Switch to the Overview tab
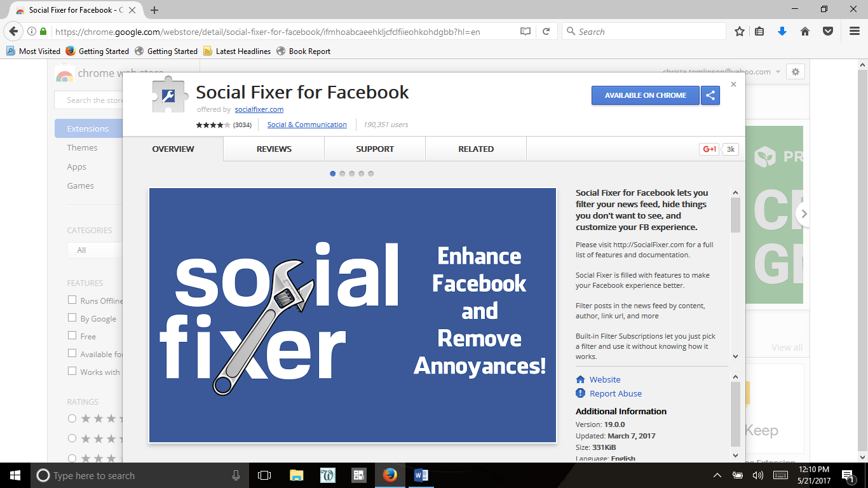 [x=173, y=149]
